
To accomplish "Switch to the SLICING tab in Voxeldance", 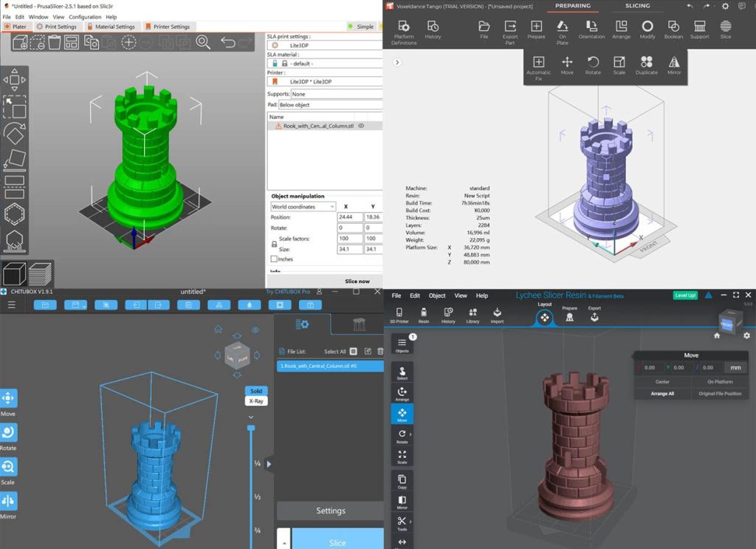I will point(637,6).
